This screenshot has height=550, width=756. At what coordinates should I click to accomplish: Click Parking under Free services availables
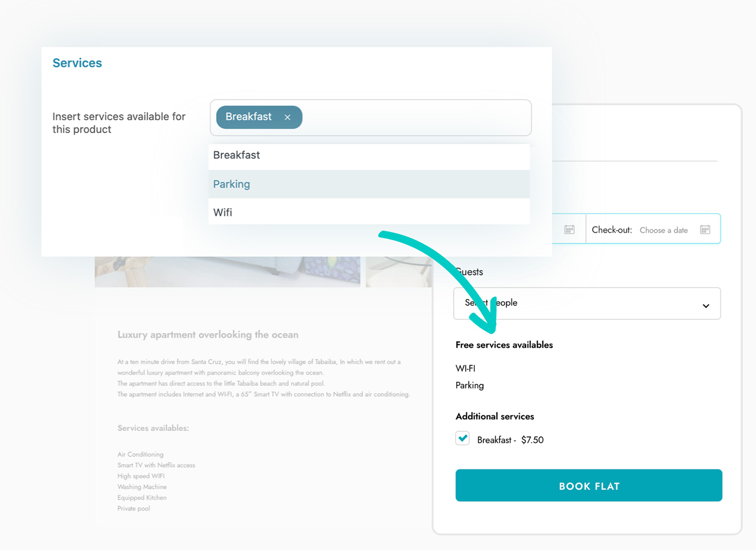[x=470, y=385]
